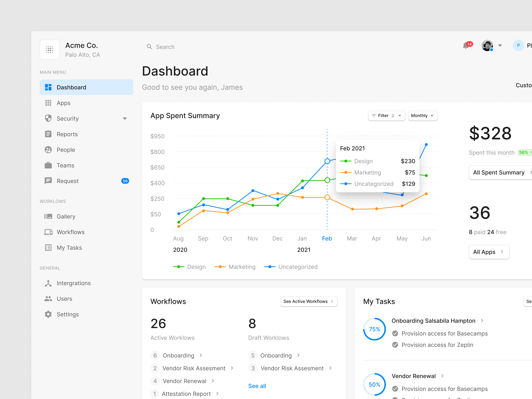Click the search magnifier icon
Screen dimensions: 532x399
149,47
